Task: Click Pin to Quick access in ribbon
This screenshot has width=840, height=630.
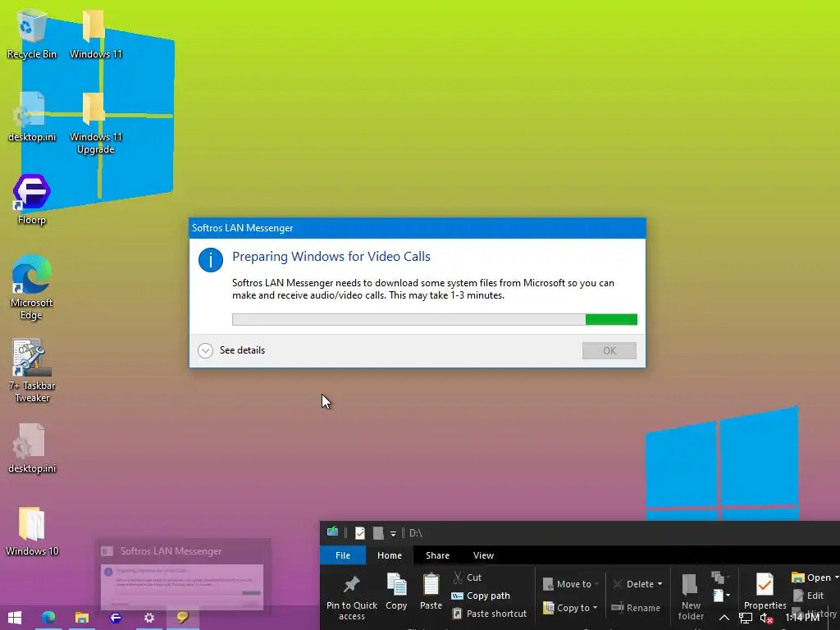Action: (x=351, y=597)
